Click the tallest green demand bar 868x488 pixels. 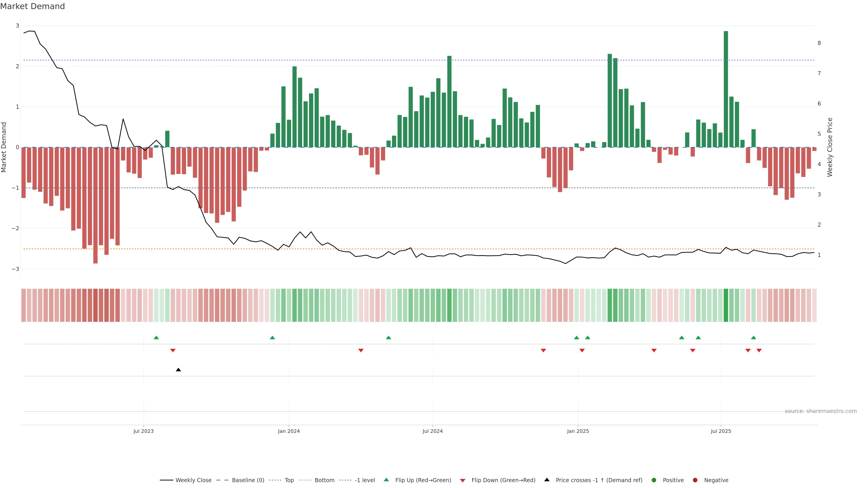726,89
